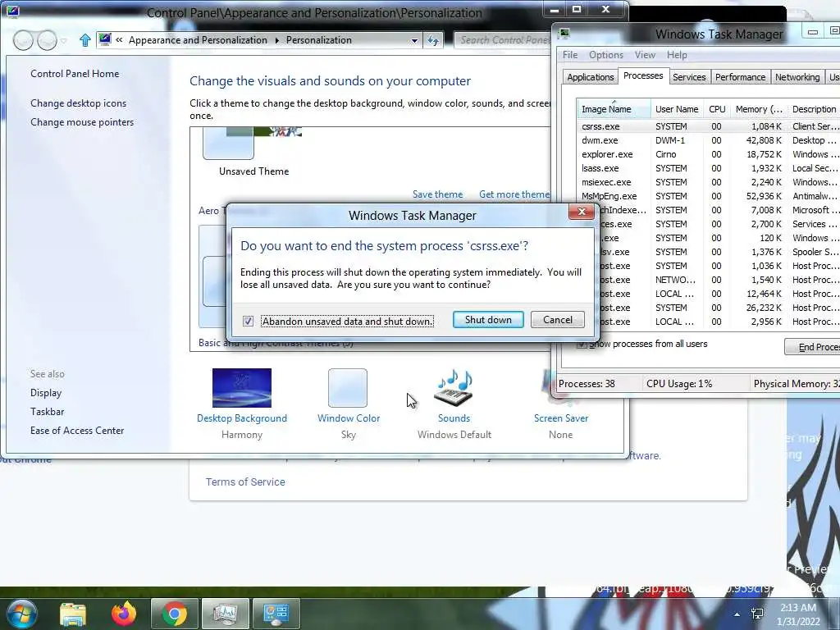
Task: Open Screen Saver settings link
Action: [561, 418]
